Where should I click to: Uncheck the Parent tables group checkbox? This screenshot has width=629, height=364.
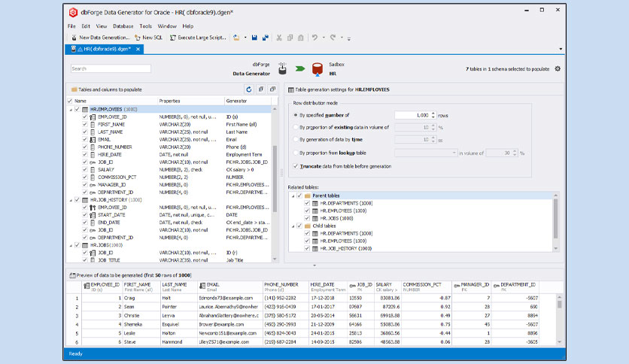[299, 196]
